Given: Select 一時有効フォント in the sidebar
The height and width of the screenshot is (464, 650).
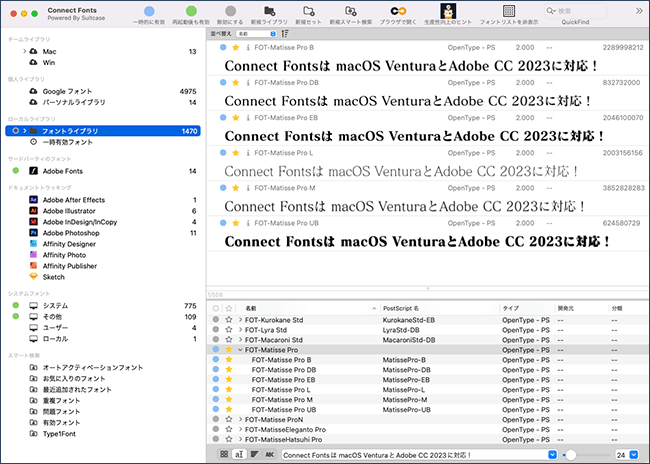Looking at the screenshot, I should 67,142.
